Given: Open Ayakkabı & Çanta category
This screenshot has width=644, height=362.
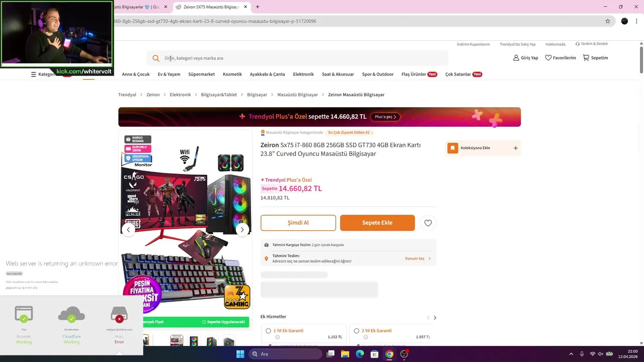Looking at the screenshot, I should 267,74.
